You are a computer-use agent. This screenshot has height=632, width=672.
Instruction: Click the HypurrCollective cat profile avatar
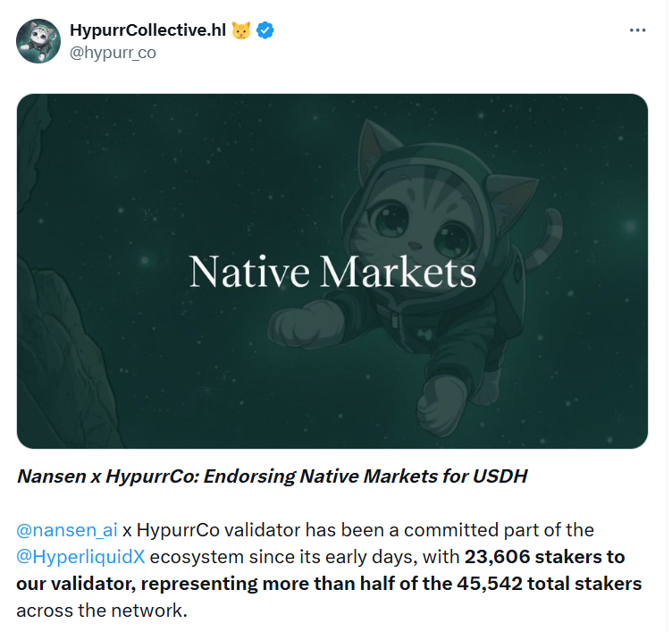coord(38,41)
